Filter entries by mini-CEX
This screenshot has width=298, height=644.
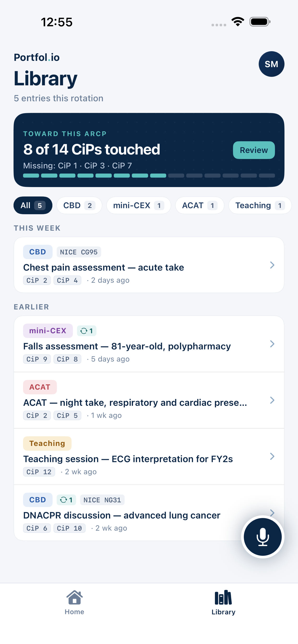coord(138,205)
